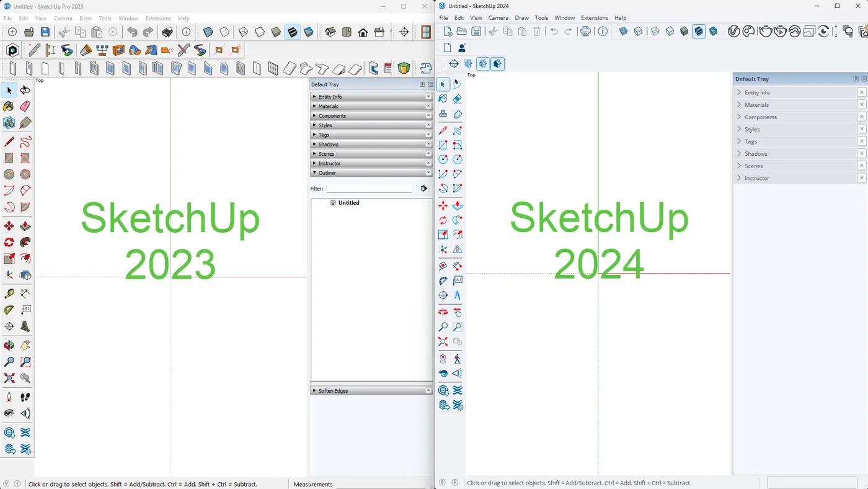Activate the Walk tool
The image size is (868, 489).
(25, 397)
